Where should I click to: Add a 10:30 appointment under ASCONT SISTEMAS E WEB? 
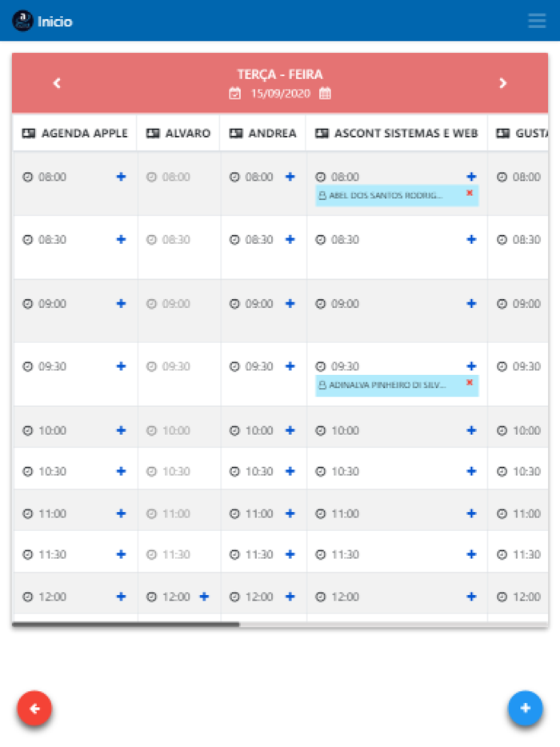470,472
